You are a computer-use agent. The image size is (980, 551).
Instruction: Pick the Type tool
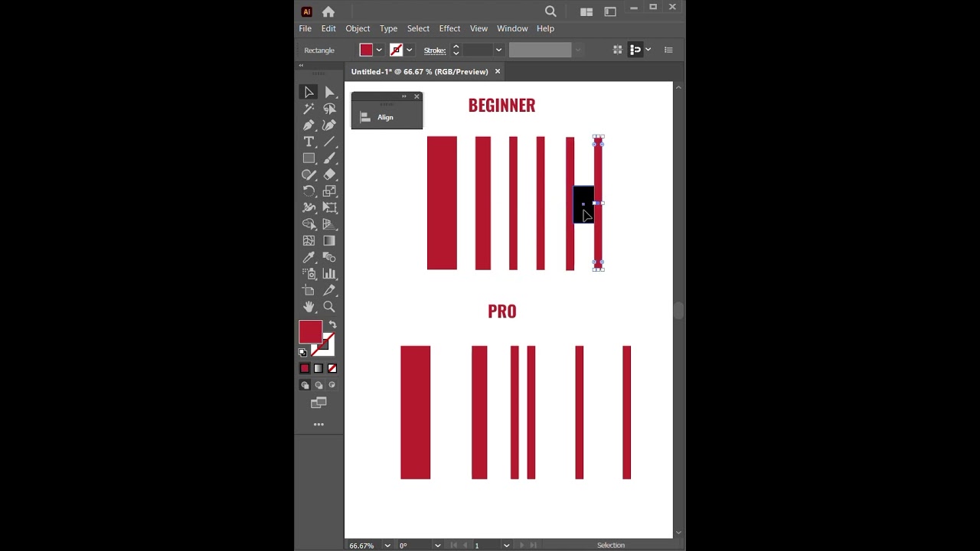[309, 142]
